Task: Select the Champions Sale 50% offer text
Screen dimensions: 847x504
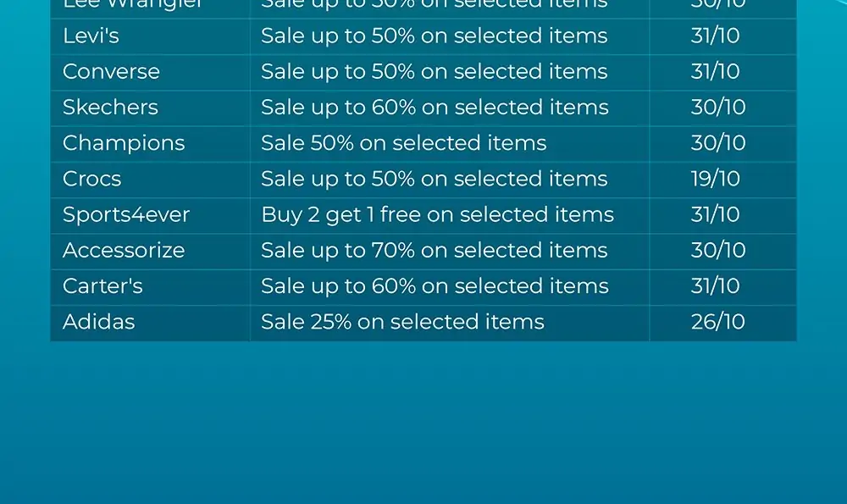Action: pyautogui.click(x=403, y=143)
